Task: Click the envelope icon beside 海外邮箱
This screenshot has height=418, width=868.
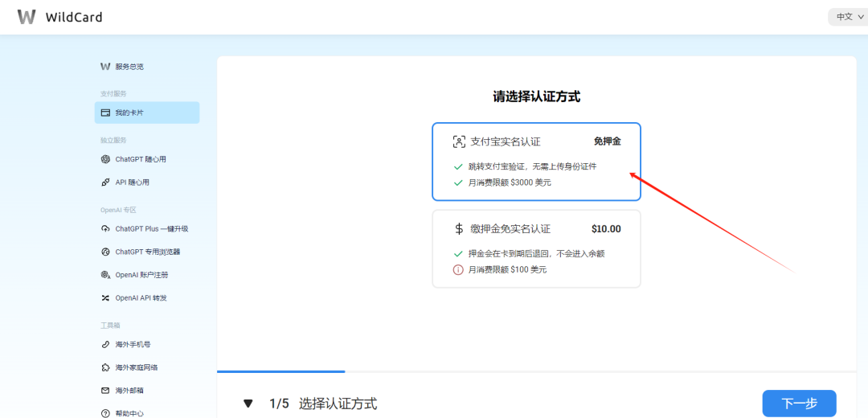Action: coord(105,391)
